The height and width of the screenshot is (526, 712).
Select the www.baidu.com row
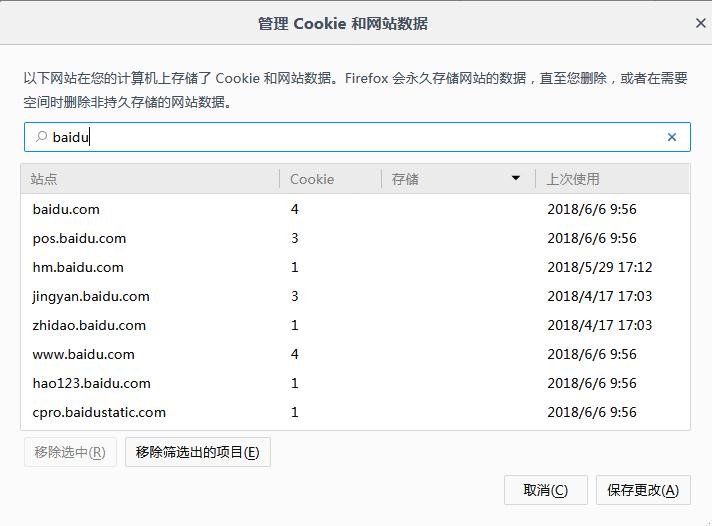coord(356,354)
